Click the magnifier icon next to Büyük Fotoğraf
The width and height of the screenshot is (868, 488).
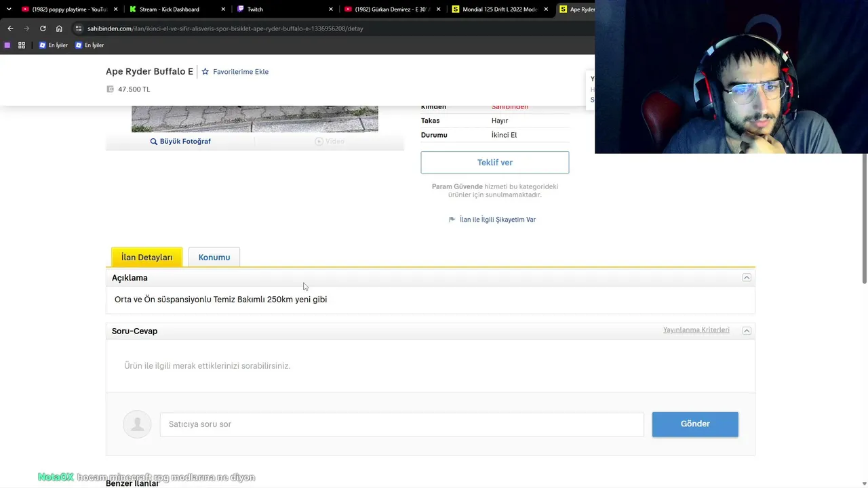tap(154, 142)
